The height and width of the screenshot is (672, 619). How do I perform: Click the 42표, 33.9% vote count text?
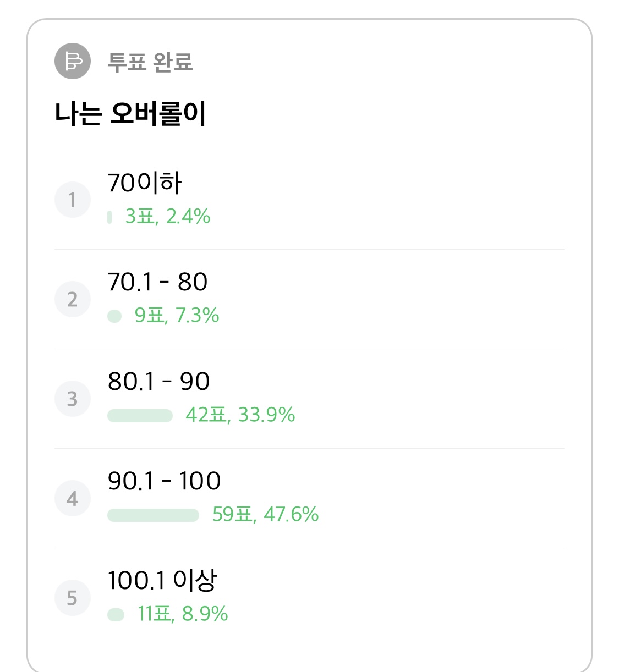pyautogui.click(x=240, y=415)
